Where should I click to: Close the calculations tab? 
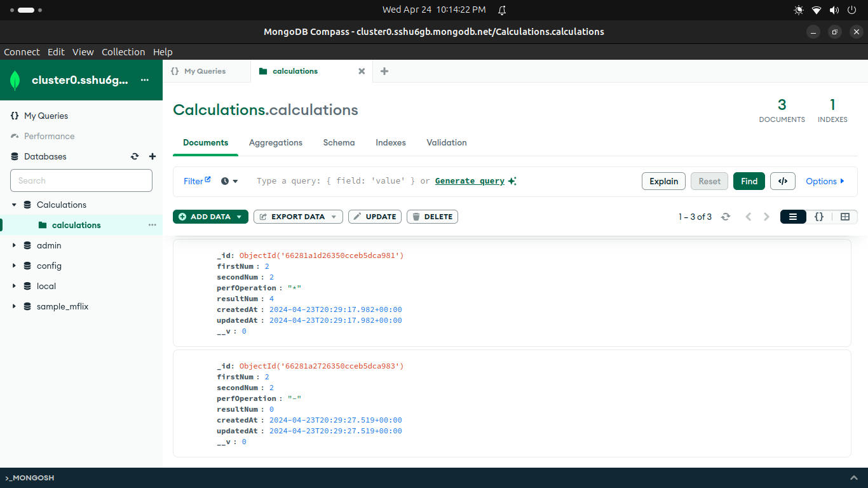362,71
